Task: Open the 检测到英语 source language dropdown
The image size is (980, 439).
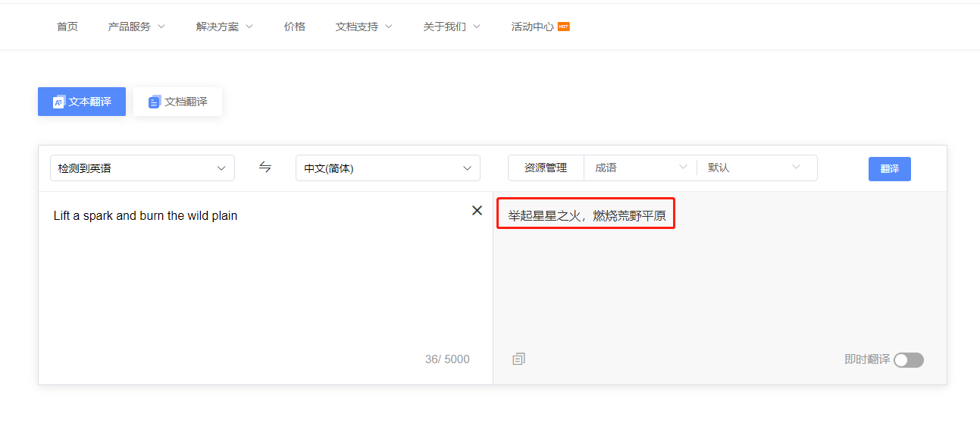Action: (x=142, y=168)
